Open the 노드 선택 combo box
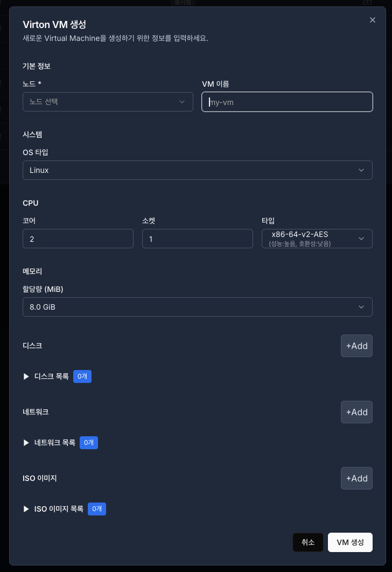Screen dimensions: 392x572 [108, 101]
